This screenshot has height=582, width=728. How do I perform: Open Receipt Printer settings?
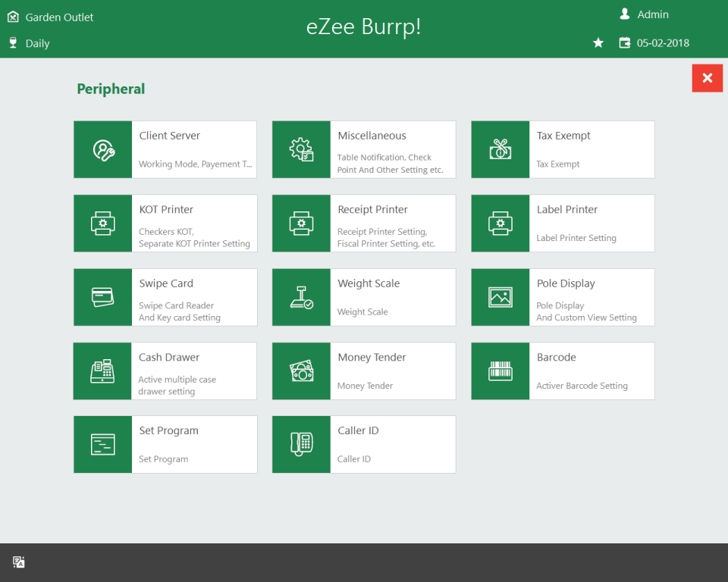(363, 223)
